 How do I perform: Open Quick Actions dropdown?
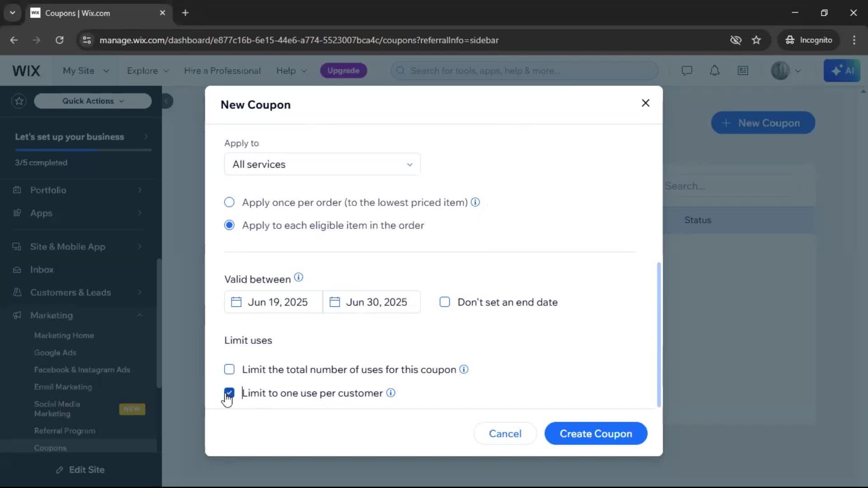coord(93,101)
